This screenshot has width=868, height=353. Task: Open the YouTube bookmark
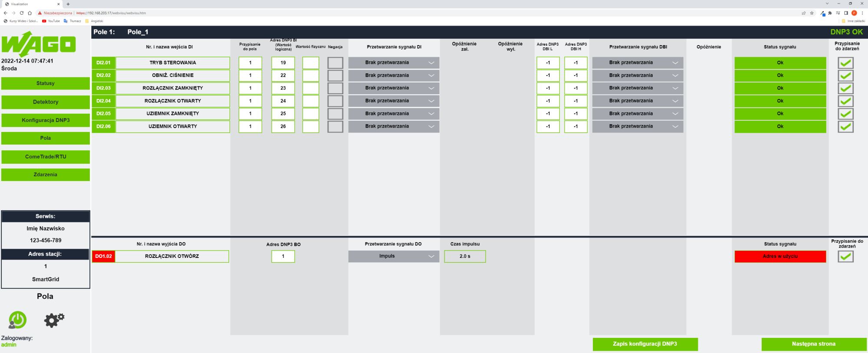[x=51, y=21]
